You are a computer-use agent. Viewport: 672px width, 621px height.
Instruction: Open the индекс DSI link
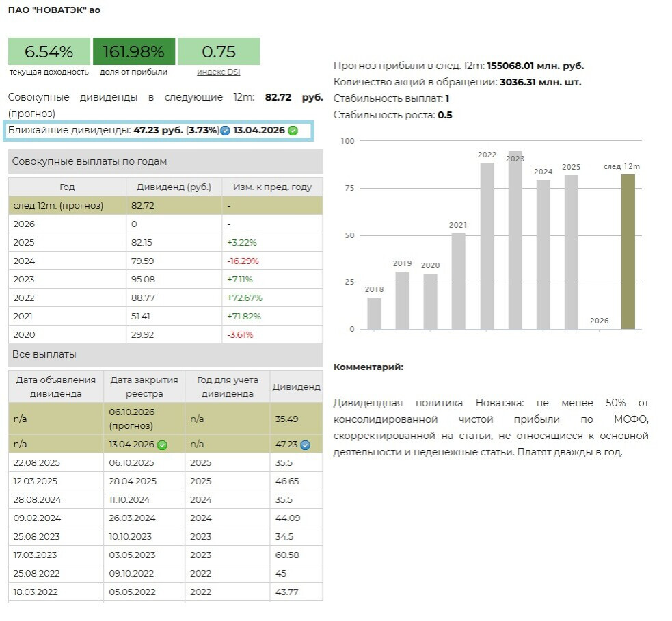coord(218,72)
